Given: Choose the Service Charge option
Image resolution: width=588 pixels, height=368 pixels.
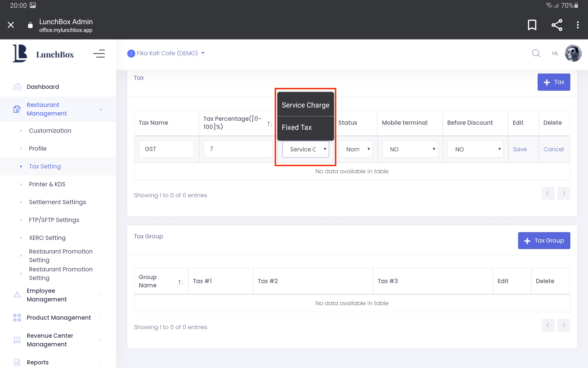Looking at the screenshot, I should click(x=305, y=105).
